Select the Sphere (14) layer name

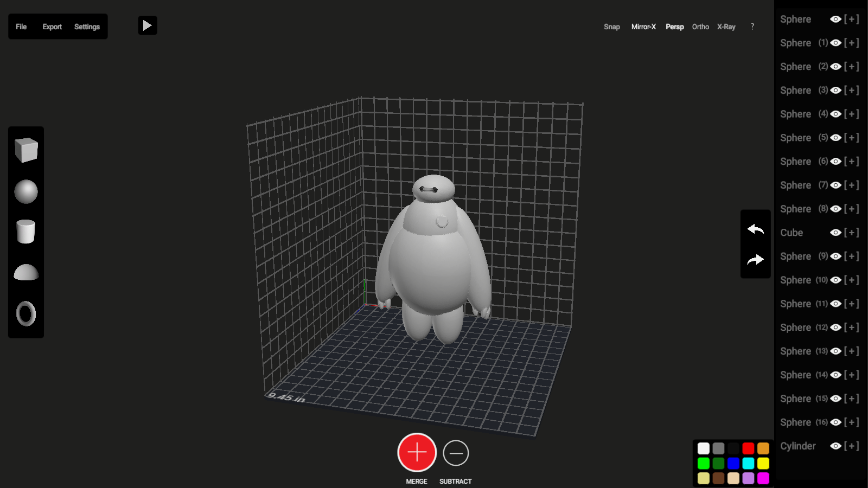coord(804,375)
